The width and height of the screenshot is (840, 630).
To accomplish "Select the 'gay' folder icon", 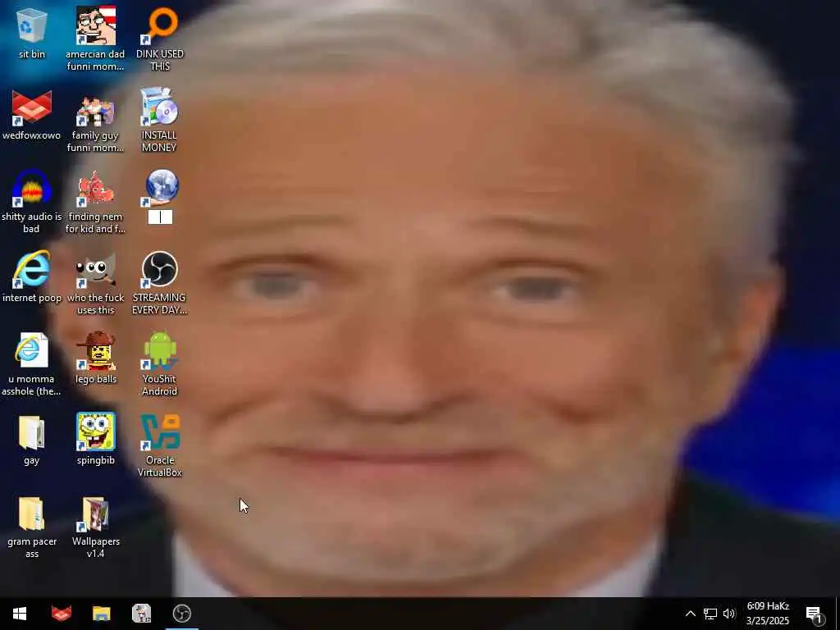I will tap(32, 432).
